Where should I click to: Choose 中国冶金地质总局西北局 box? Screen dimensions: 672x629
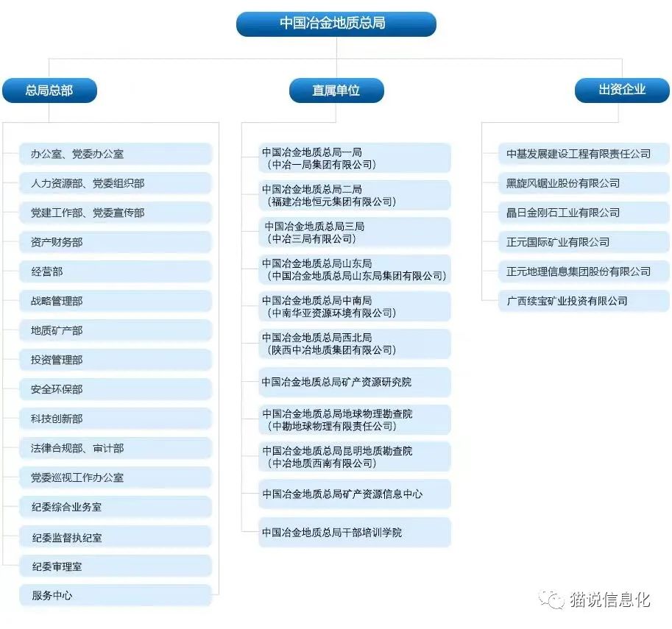tap(355, 344)
